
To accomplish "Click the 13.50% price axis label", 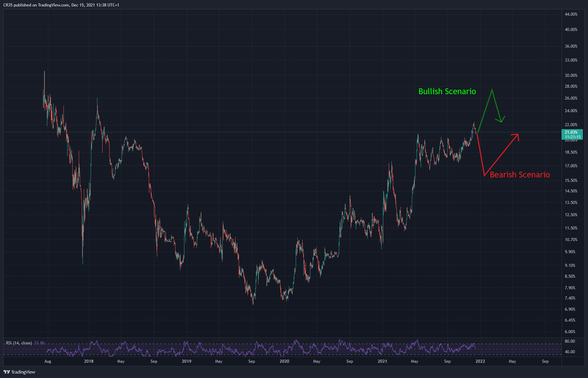I will 571,203.
